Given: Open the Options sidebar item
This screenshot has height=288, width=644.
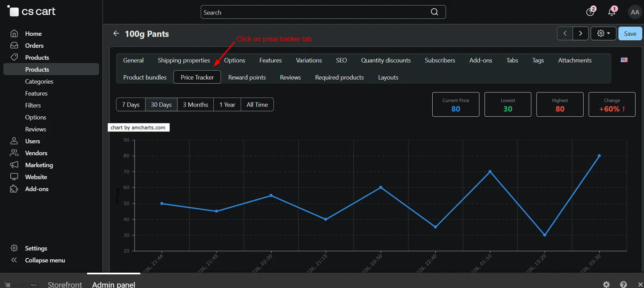Looking at the screenshot, I should (x=35, y=117).
